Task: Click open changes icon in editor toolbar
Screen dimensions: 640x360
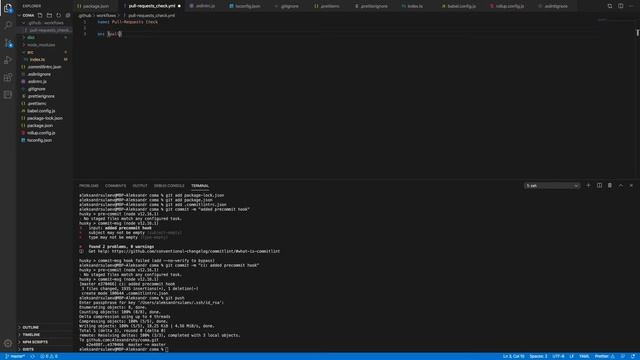Action: 610,6
